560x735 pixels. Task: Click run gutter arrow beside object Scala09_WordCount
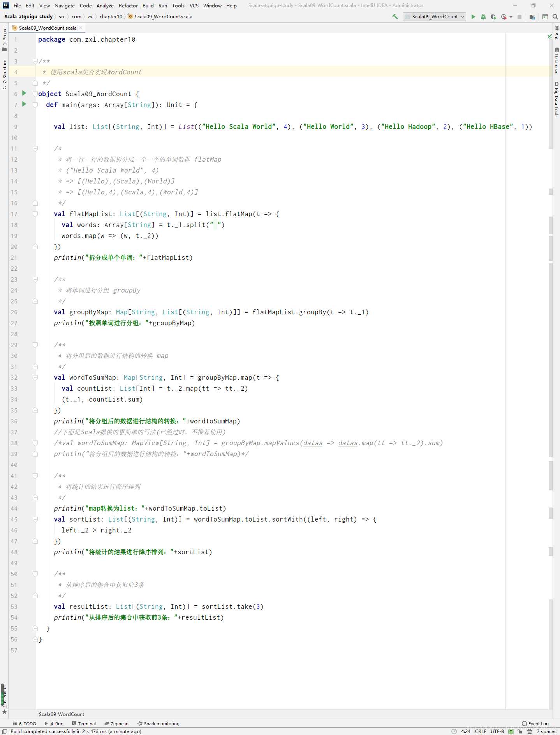pyautogui.click(x=24, y=93)
